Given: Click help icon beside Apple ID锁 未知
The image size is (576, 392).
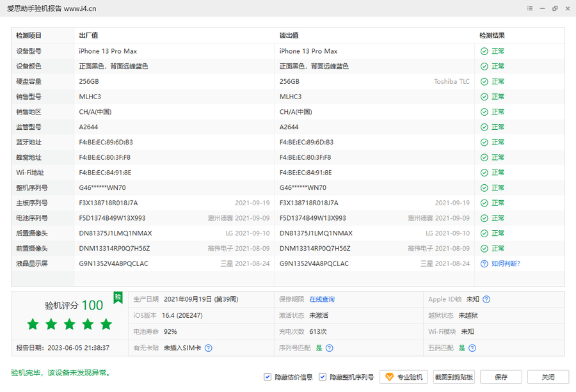Looking at the screenshot, I should [486, 299].
